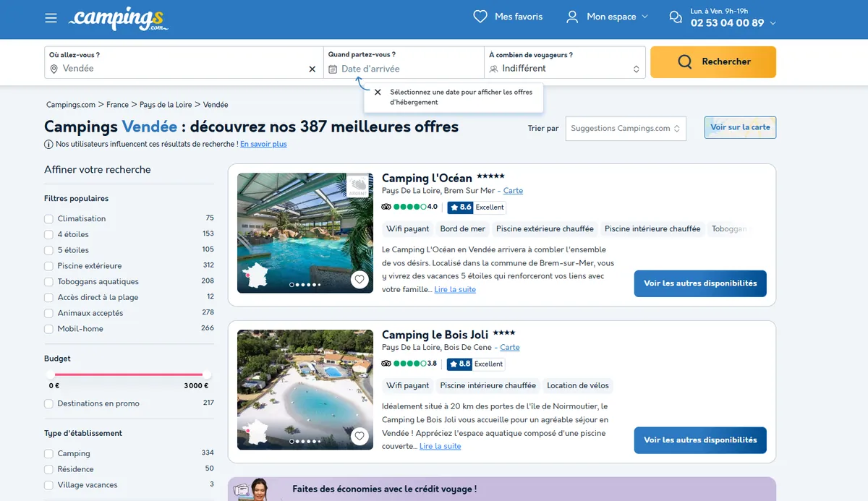Click the Date d'arrivée field
Viewport: 868px width, 501px height.
tap(404, 62)
